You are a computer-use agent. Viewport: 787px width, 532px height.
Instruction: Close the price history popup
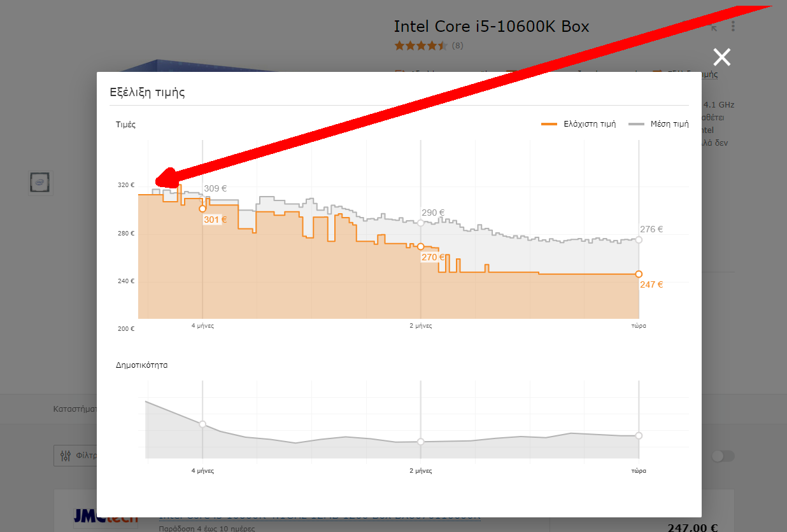[721, 57]
